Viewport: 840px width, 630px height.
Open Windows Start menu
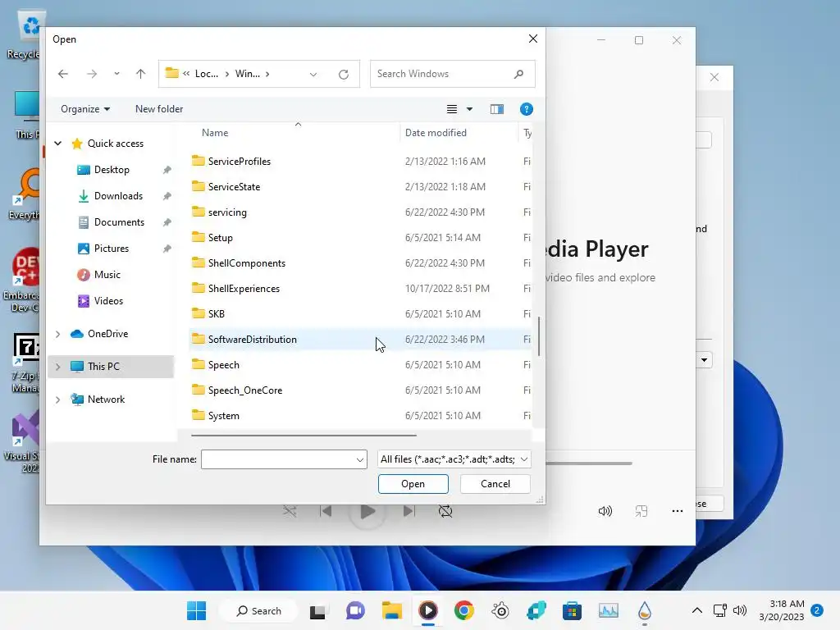[196, 610]
